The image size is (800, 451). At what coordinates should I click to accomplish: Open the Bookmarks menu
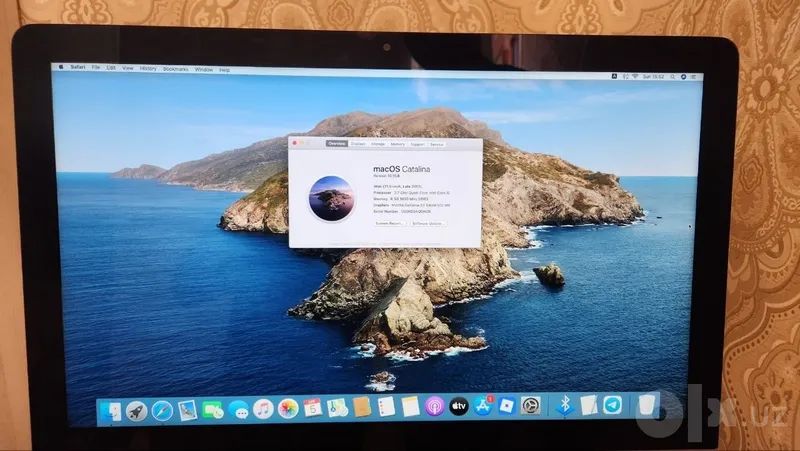(x=176, y=69)
